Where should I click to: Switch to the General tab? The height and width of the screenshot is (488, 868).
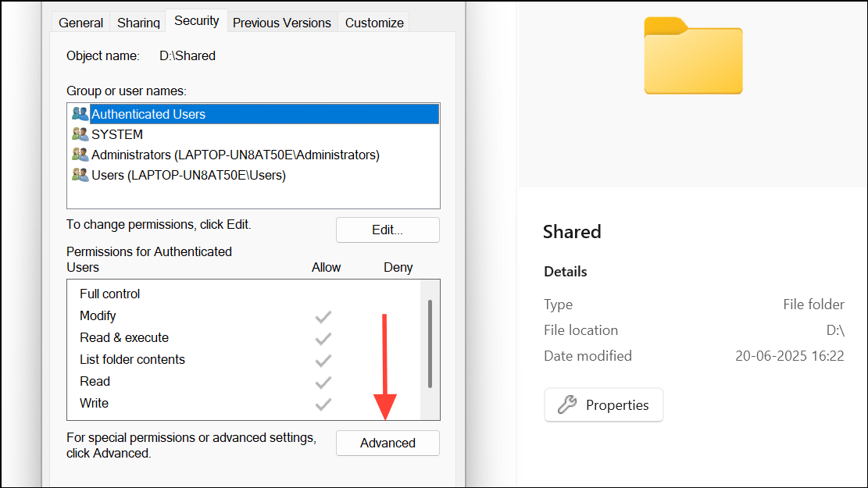80,23
